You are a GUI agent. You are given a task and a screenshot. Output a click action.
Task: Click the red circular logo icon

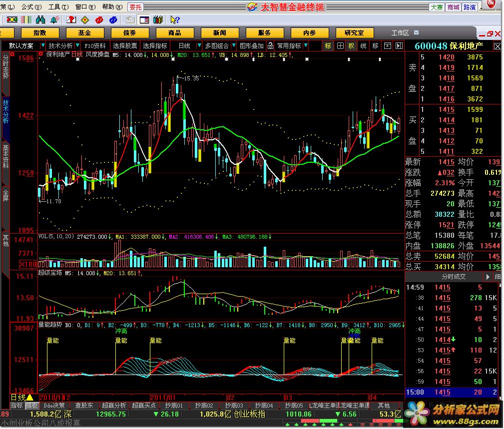click(x=99, y=20)
